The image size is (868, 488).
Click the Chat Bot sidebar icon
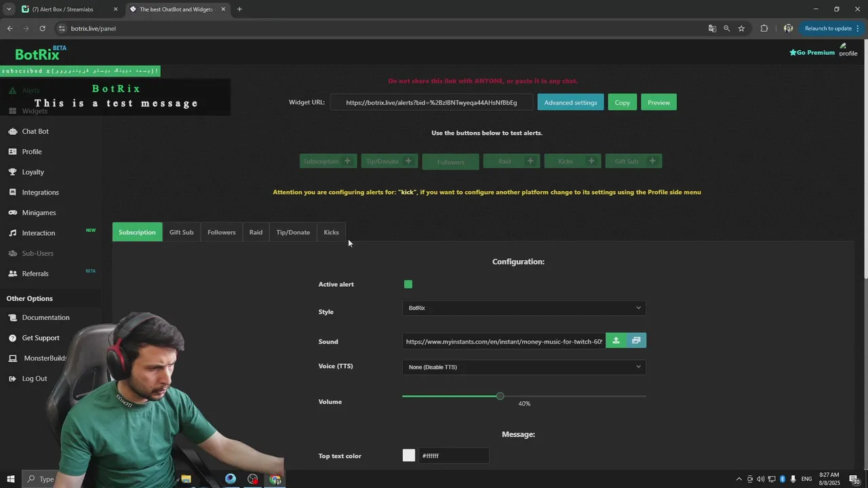(12, 131)
